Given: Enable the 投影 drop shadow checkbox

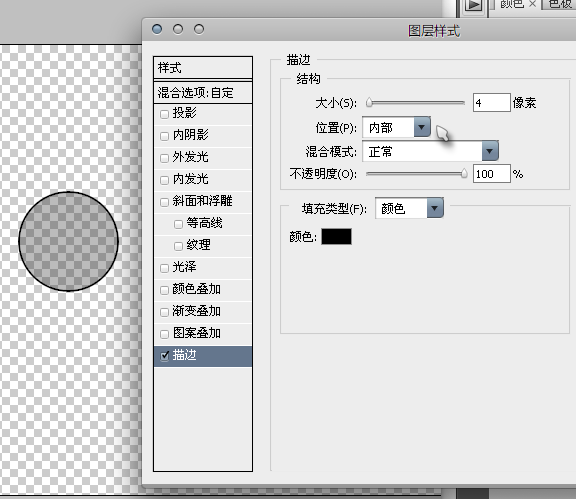Looking at the screenshot, I should [x=165, y=114].
